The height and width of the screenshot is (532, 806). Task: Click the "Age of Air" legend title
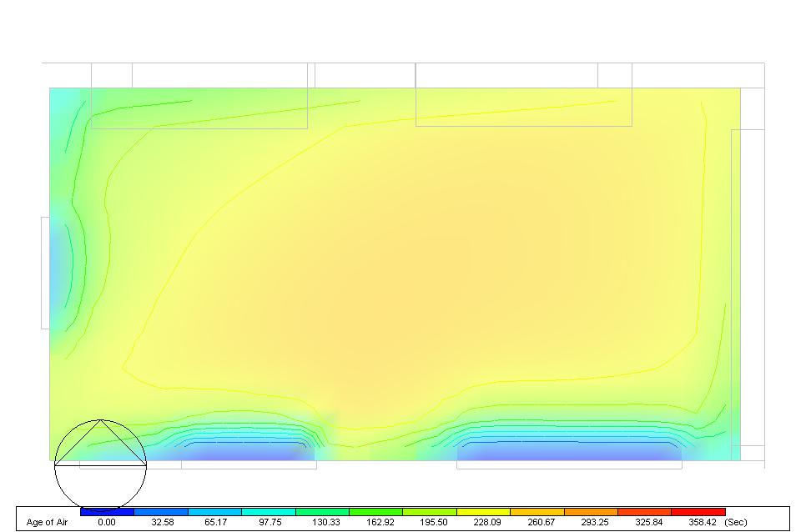pyautogui.click(x=47, y=522)
